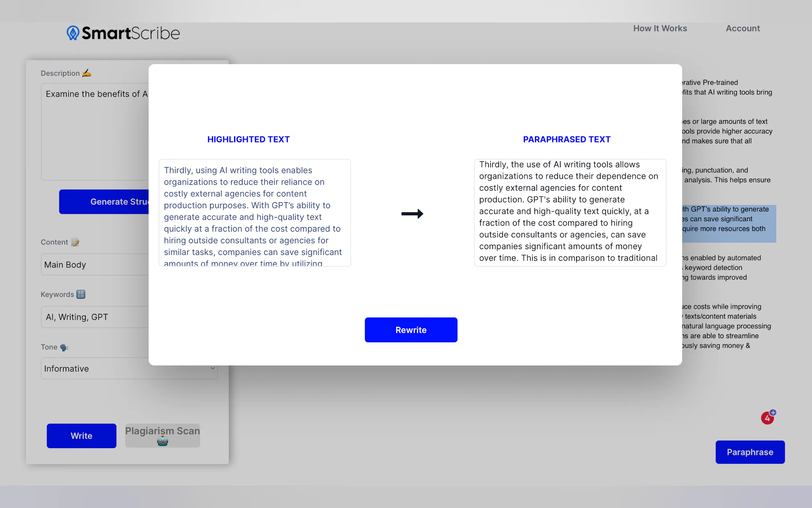Image resolution: width=812 pixels, height=508 pixels.
Task: Click the SmartScribe logo icon
Action: click(x=73, y=33)
